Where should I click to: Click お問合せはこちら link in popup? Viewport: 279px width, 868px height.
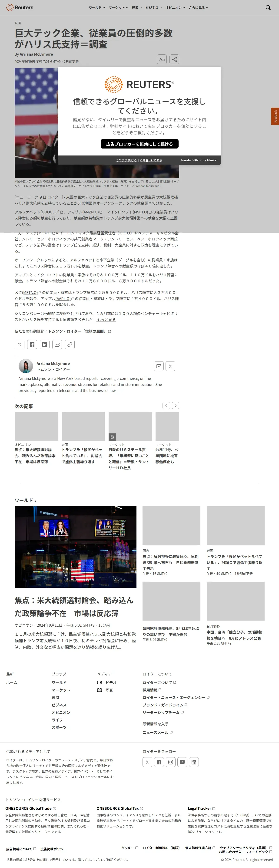[x=151, y=160]
